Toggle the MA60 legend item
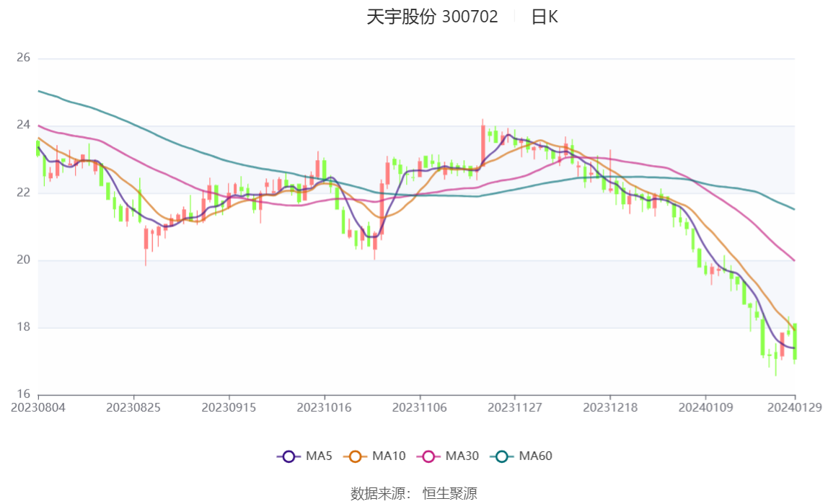Screen dimensions: 828x504 pos(521,456)
